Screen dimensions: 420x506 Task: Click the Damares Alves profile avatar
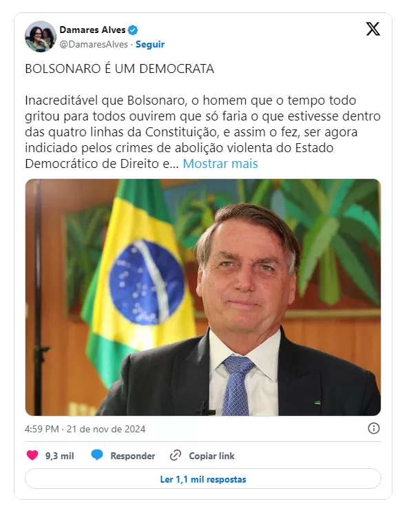click(41, 36)
